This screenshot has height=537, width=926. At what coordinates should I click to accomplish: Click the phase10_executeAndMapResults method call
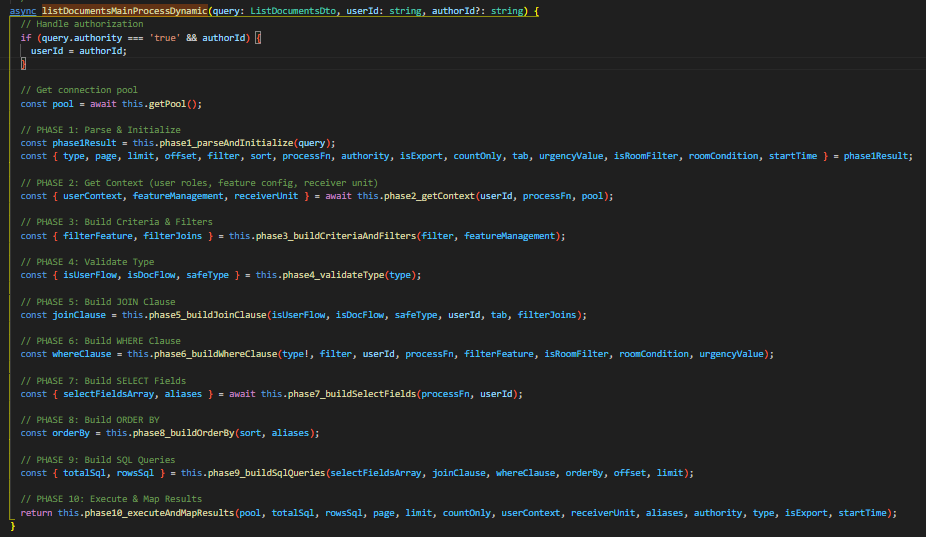pos(170,513)
